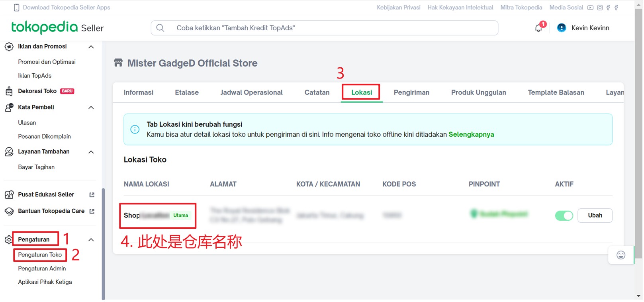This screenshot has height=302, width=644.
Task: Open Iklan TopAds menu item
Action: (x=35, y=76)
